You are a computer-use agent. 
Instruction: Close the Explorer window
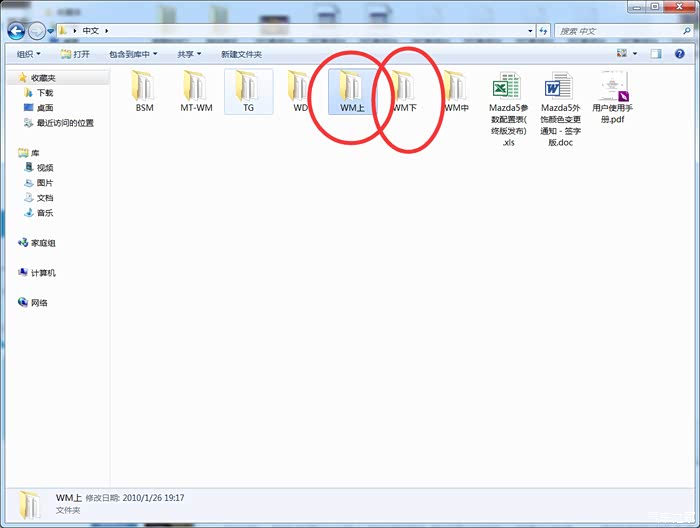pyautogui.click(x=679, y=7)
